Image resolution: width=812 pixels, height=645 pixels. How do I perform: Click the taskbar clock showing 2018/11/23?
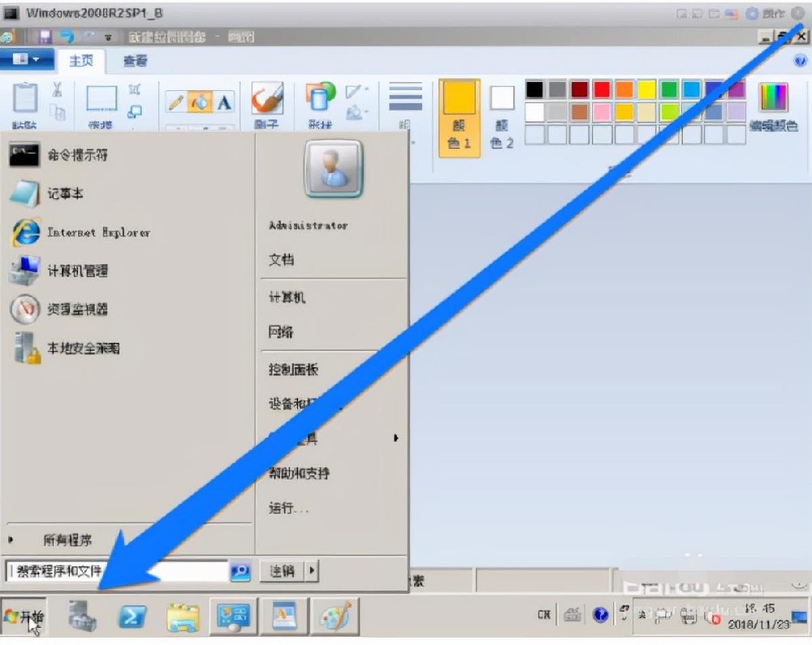[759, 617]
